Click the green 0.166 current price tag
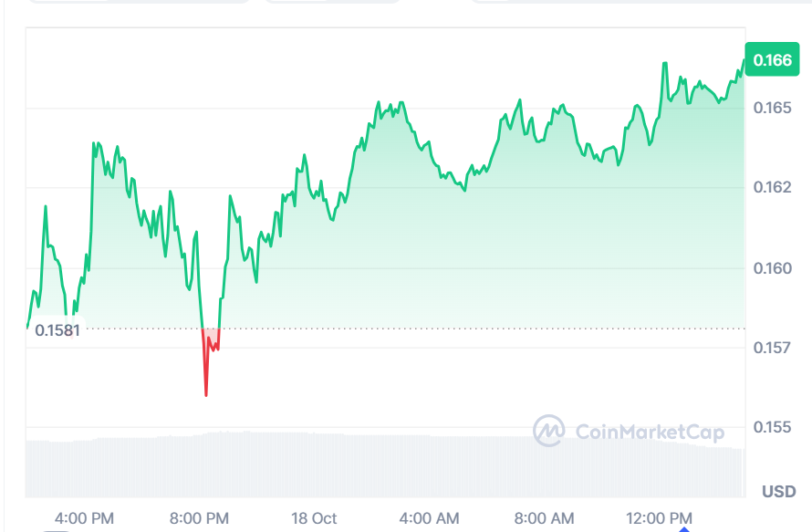 pos(772,60)
